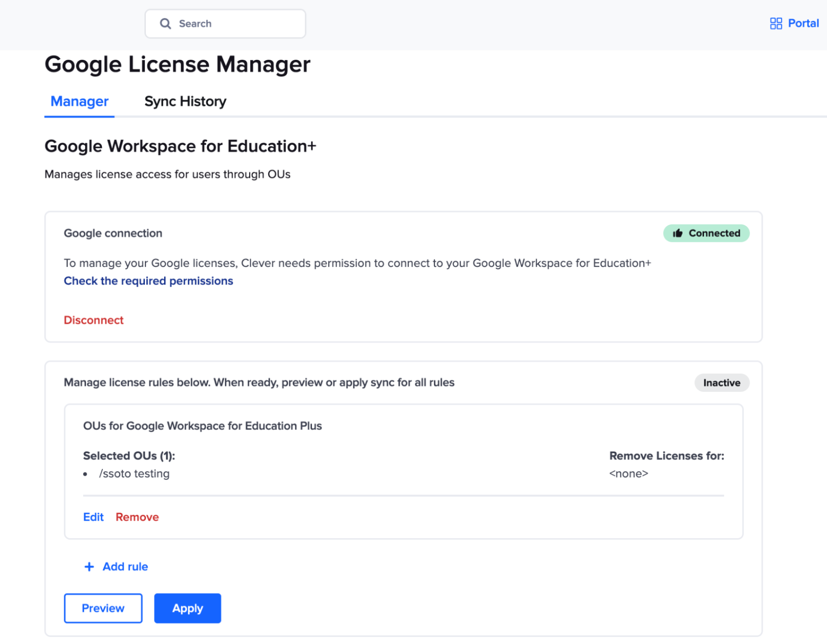Click the plus icon beside Add rule
The height and width of the screenshot is (644, 827).
[89, 567]
